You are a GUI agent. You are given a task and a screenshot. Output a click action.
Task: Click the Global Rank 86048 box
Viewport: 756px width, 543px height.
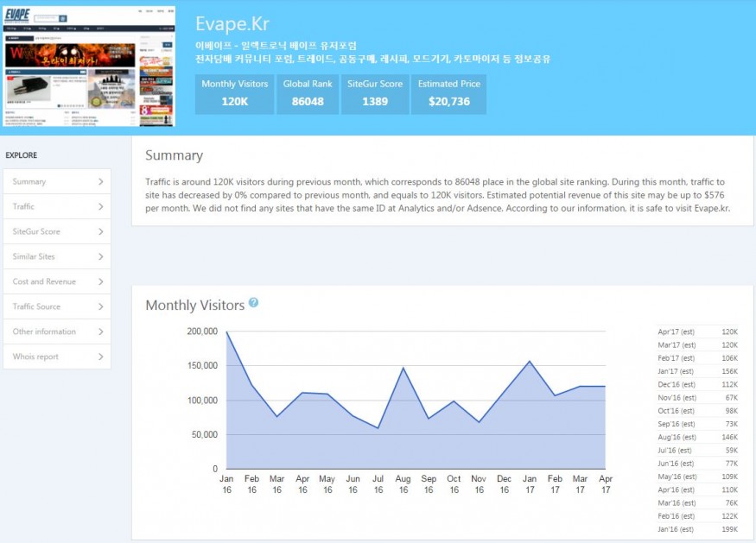pyautogui.click(x=308, y=93)
